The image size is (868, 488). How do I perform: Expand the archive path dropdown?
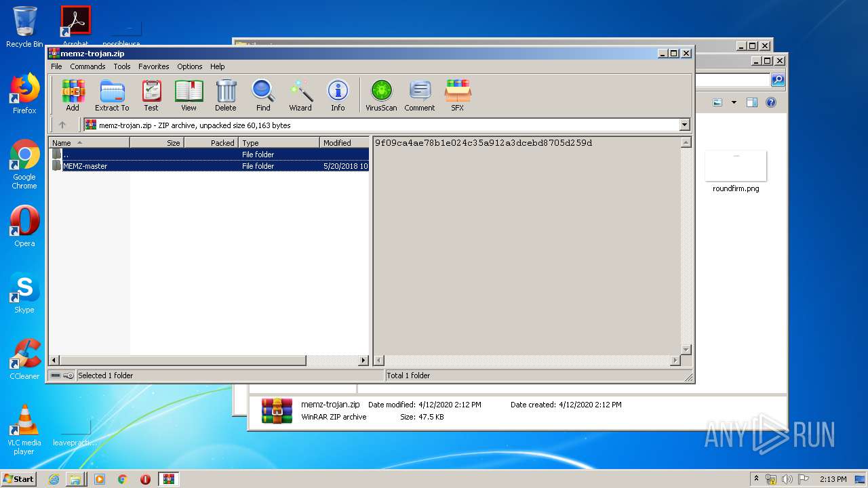coord(684,125)
